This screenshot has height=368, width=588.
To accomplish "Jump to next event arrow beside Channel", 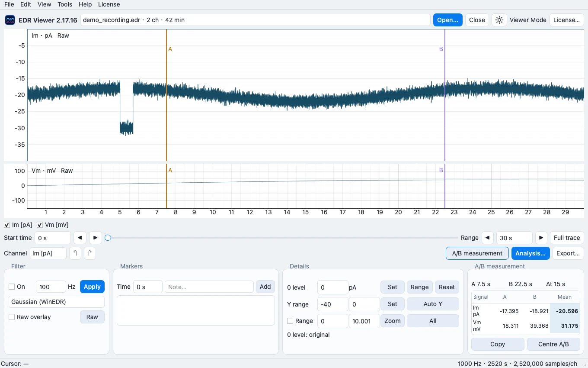I will pyautogui.click(x=90, y=253).
